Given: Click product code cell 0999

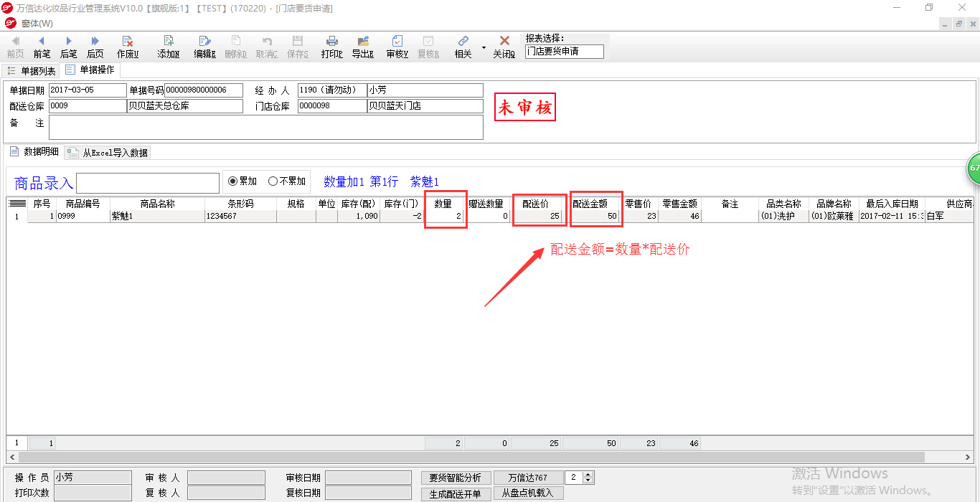Looking at the screenshot, I should pos(83,216).
